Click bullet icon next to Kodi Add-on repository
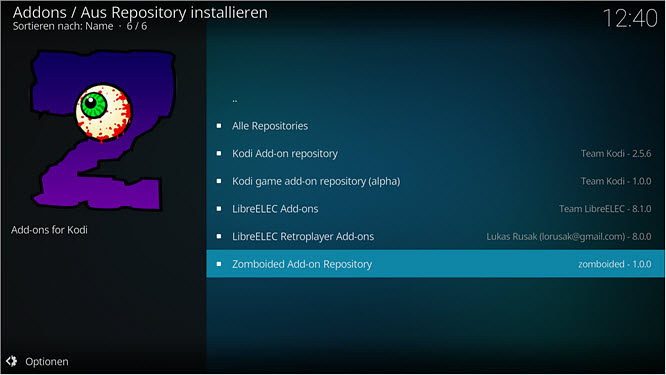The height and width of the screenshot is (375, 666). tap(219, 153)
